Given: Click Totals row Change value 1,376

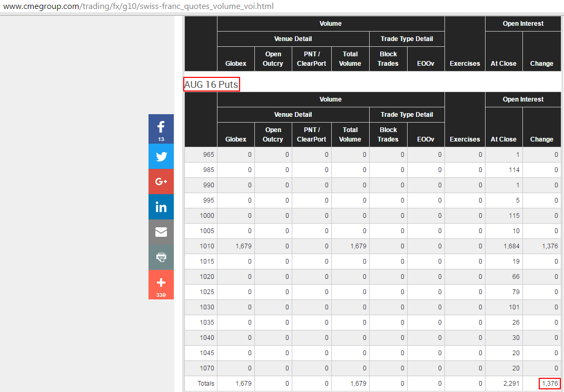Looking at the screenshot, I should [x=550, y=384].
